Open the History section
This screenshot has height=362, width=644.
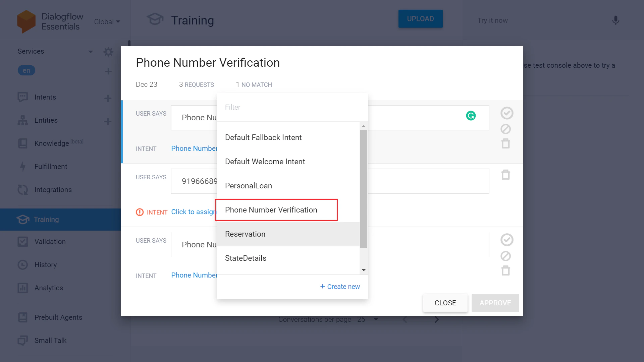46,264
